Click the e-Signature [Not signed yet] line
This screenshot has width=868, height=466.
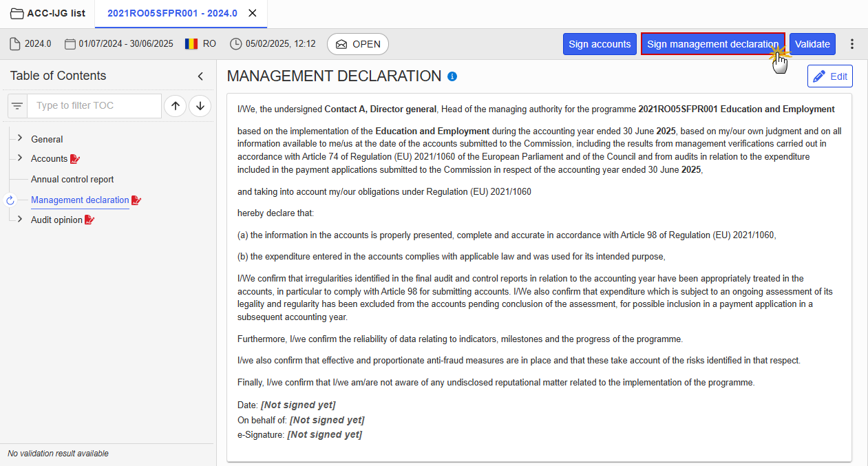[x=299, y=435]
